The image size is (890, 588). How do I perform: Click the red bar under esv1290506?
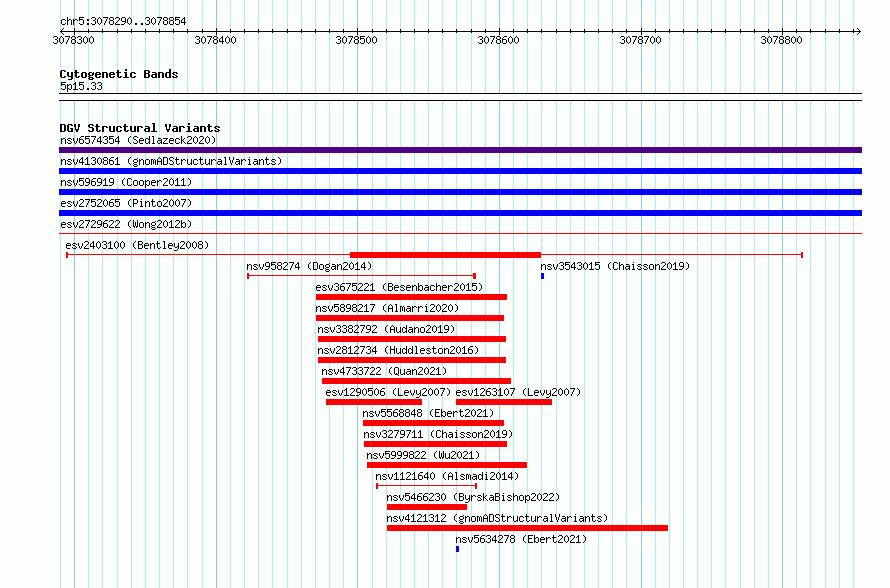(x=373, y=402)
